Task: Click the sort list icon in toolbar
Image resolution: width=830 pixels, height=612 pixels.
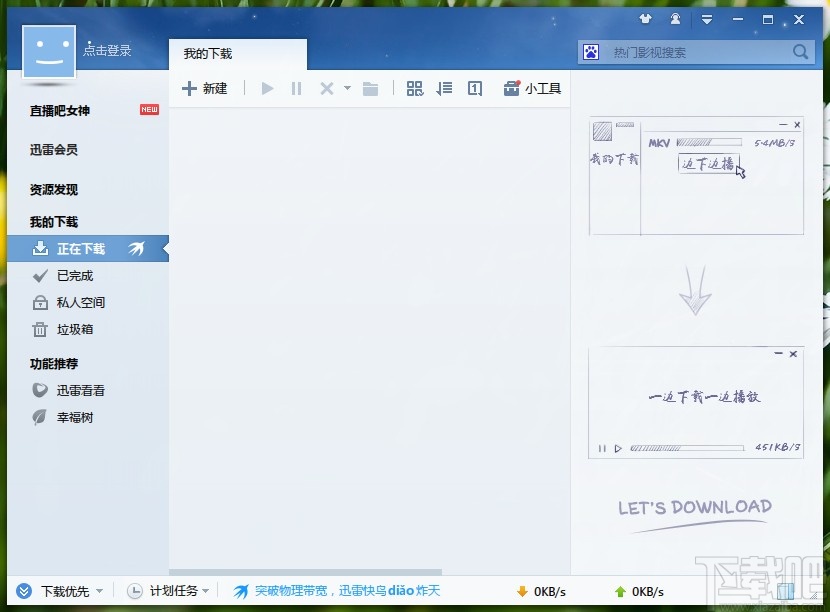Action: click(x=444, y=88)
